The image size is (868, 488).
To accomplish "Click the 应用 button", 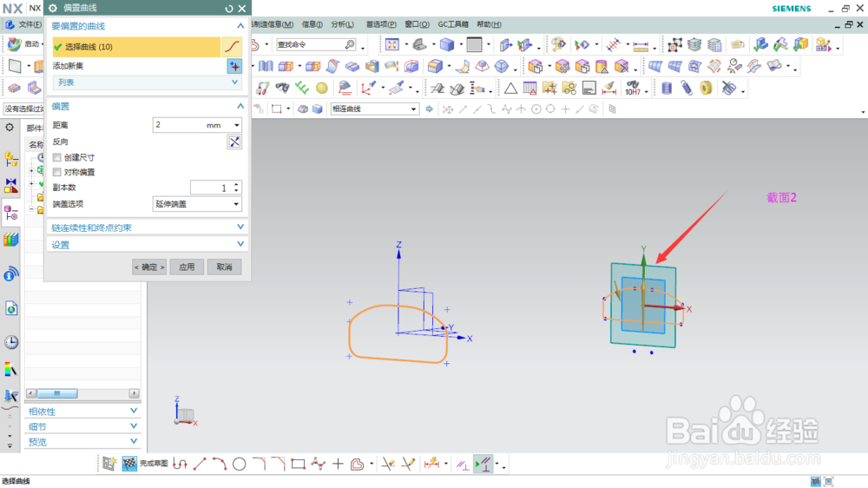I will (x=187, y=267).
